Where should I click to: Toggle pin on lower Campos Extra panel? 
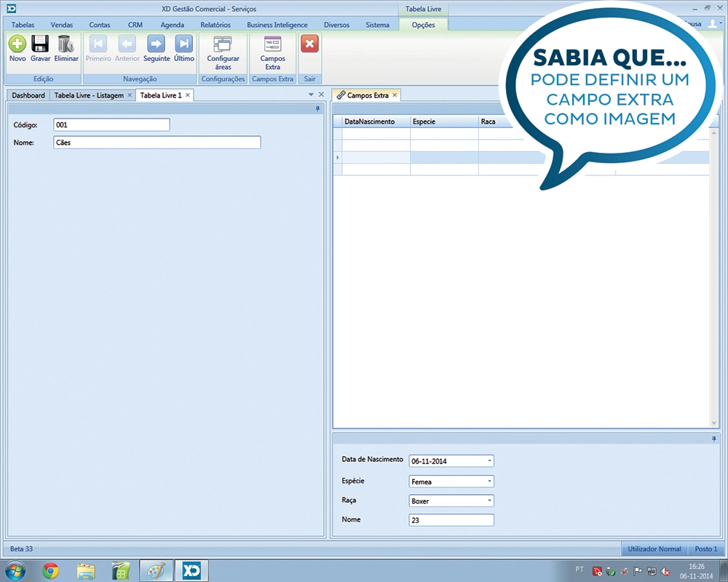click(714, 439)
